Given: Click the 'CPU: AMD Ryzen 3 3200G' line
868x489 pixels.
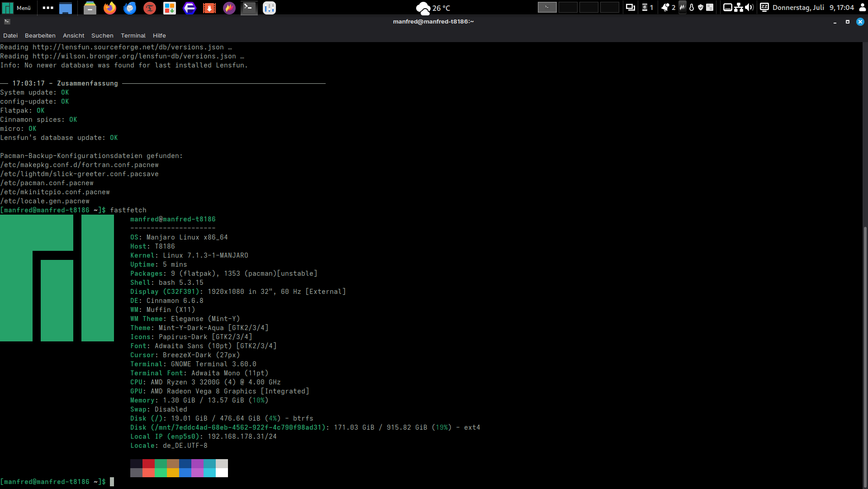Looking at the screenshot, I should pos(205,382).
